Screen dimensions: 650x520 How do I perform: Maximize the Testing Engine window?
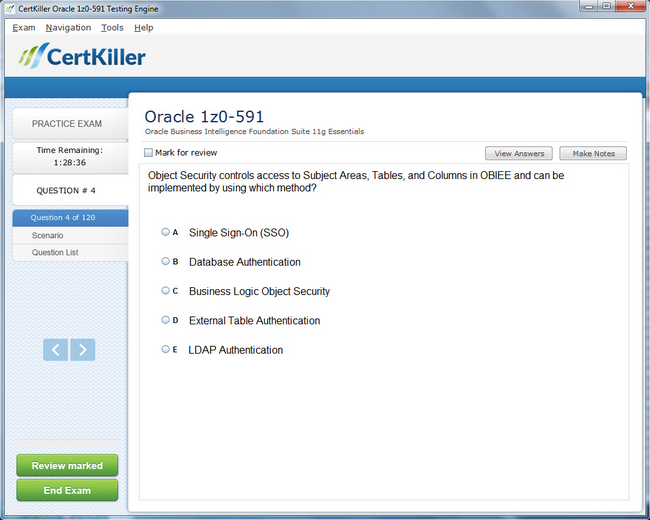click(x=606, y=6)
